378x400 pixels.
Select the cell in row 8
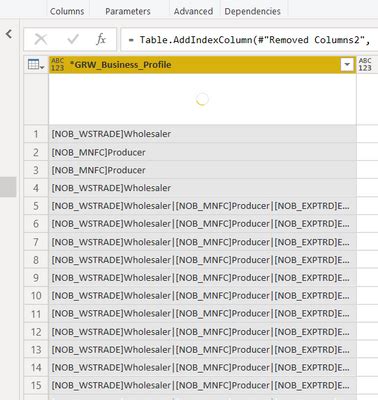(x=202, y=260)
